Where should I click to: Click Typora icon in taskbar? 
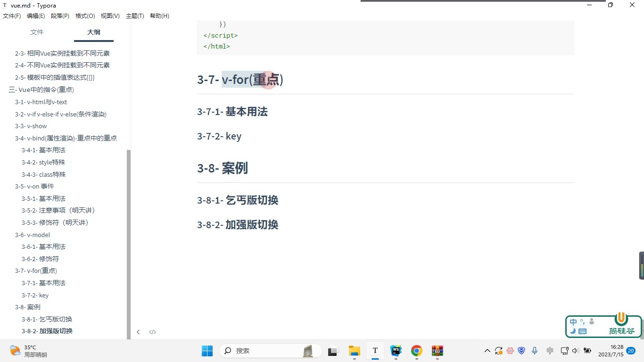(x=375, y=351)
